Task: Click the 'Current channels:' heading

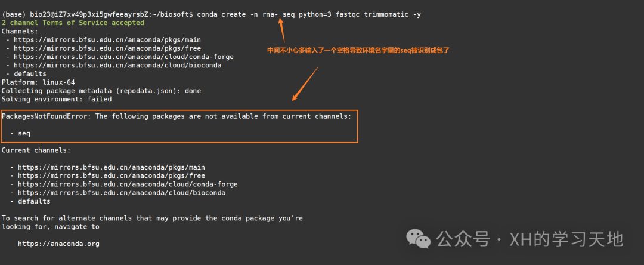Action: pyautogui.click(x=36, y=150)
